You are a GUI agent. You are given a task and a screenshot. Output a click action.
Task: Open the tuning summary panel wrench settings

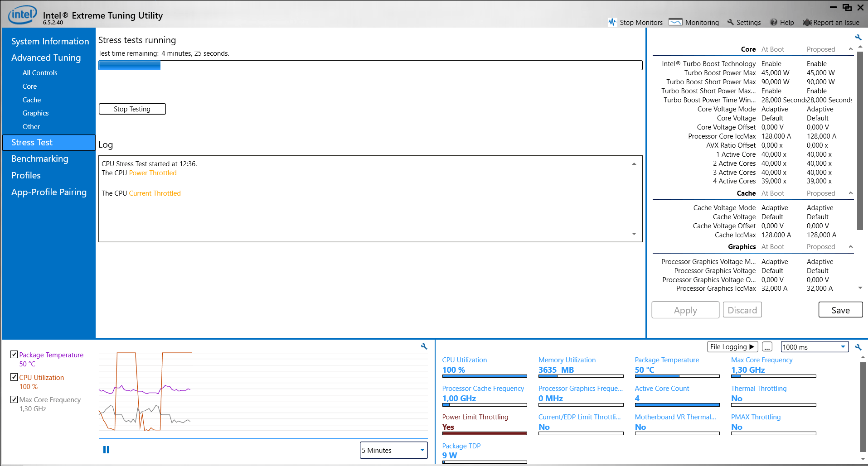858,37
